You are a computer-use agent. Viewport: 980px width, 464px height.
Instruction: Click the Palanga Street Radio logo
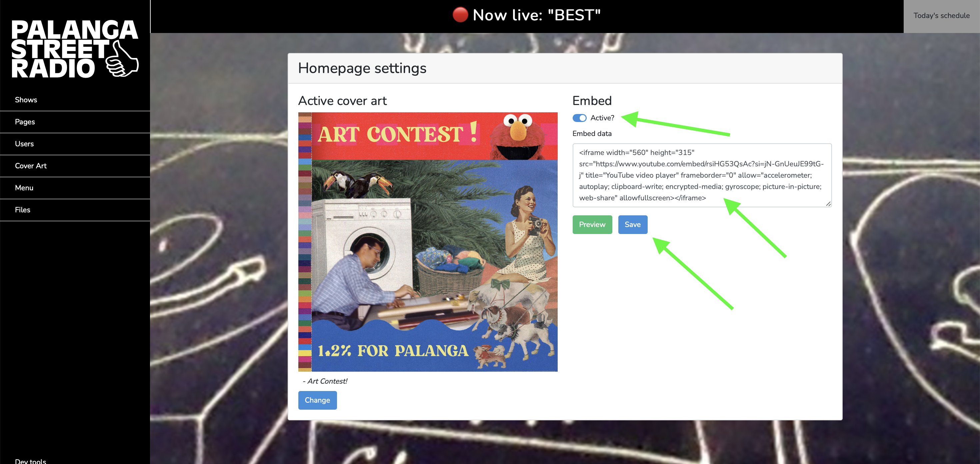pos(75,49)
